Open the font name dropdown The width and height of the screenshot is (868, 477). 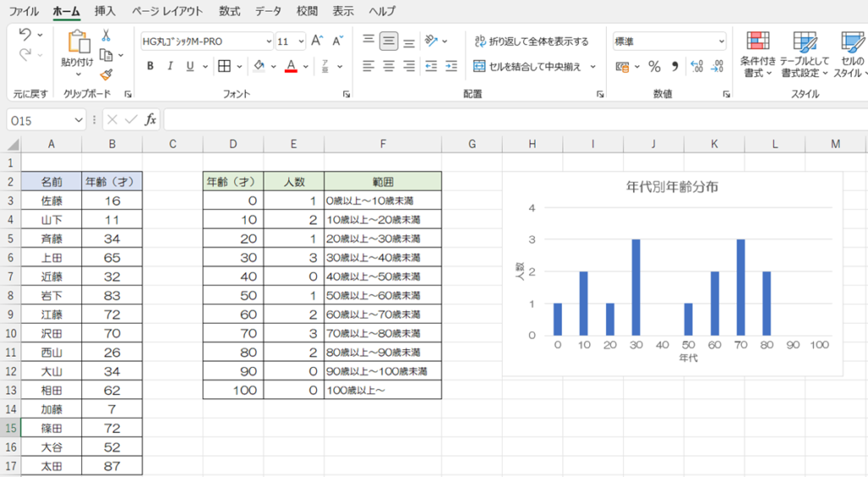(269, 41)
